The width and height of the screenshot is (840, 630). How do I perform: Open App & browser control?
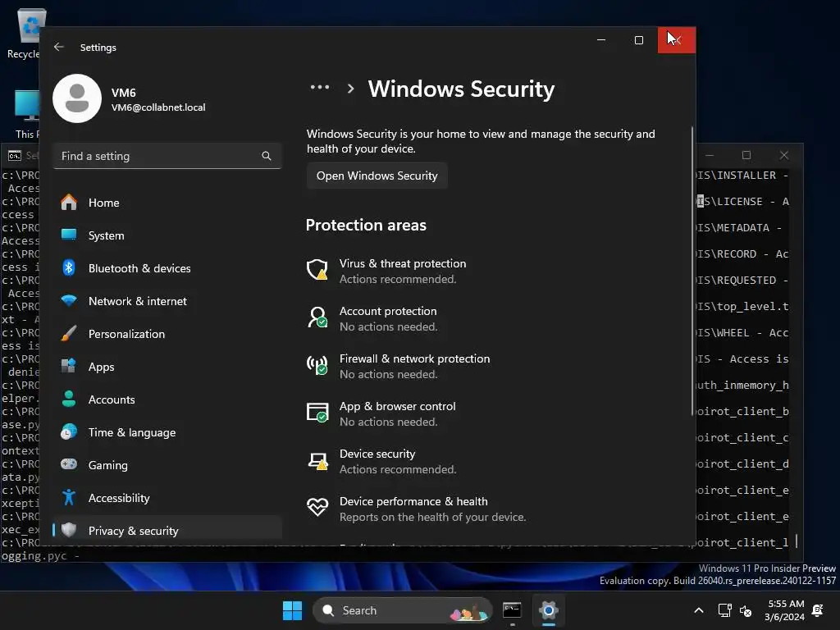pos(381,414)
